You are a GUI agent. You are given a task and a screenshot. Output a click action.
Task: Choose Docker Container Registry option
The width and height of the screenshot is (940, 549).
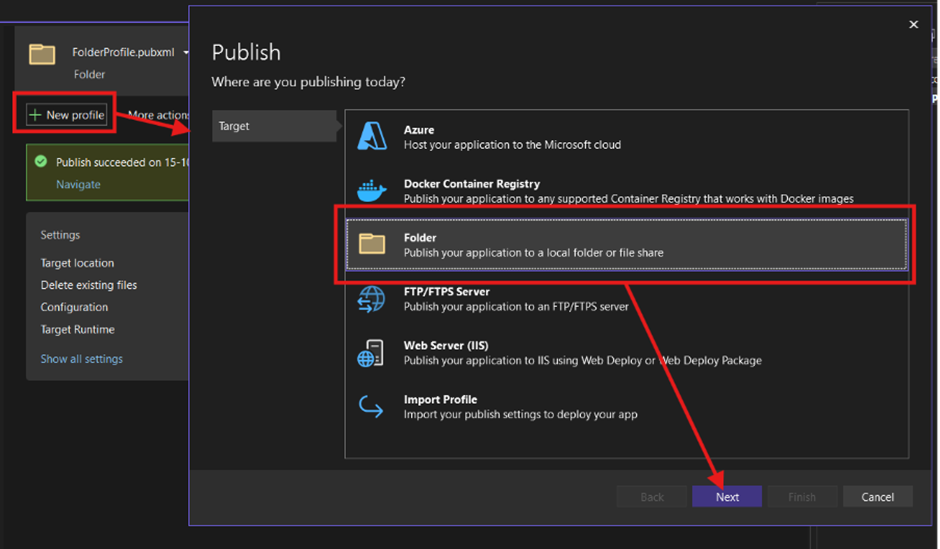[x=626, y=191]
